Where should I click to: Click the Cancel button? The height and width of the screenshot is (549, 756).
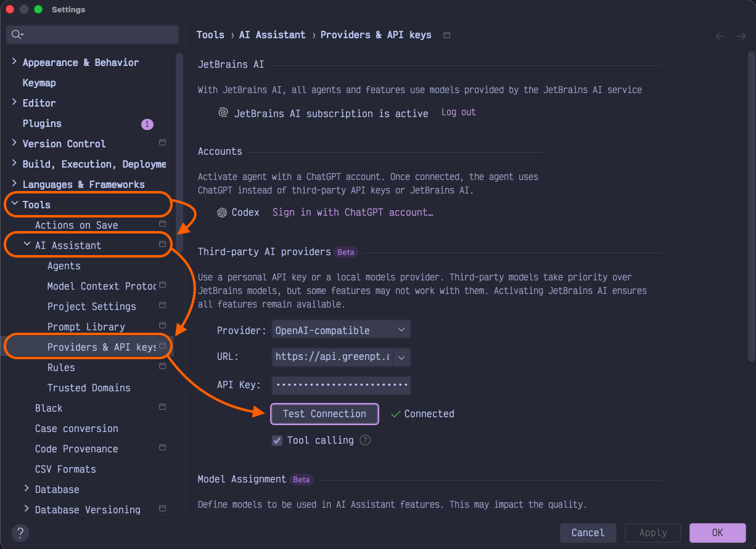tap(588, 532)
